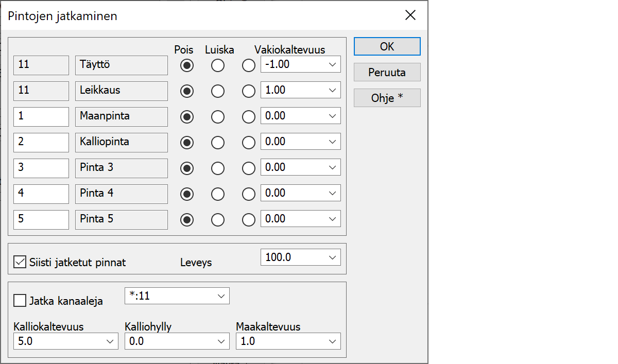This screenshot has height=364, width=618.
Task: Select Pois option for Kalliopinta row
Action: (187, 143)
